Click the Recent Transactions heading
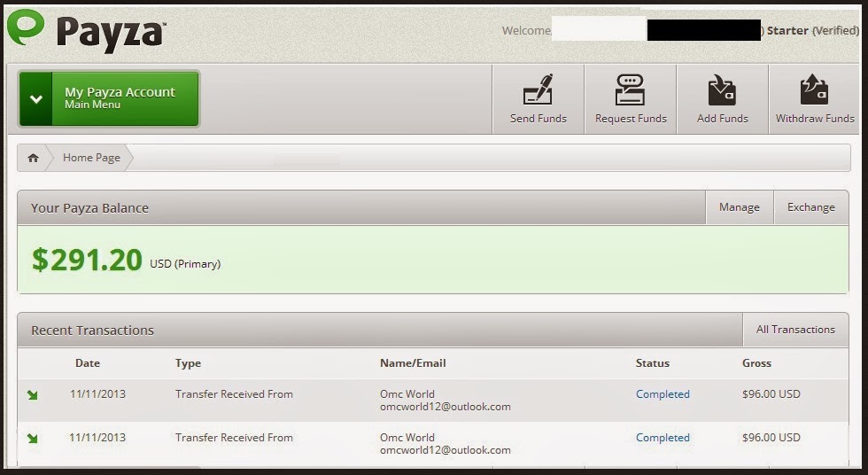 92,331
